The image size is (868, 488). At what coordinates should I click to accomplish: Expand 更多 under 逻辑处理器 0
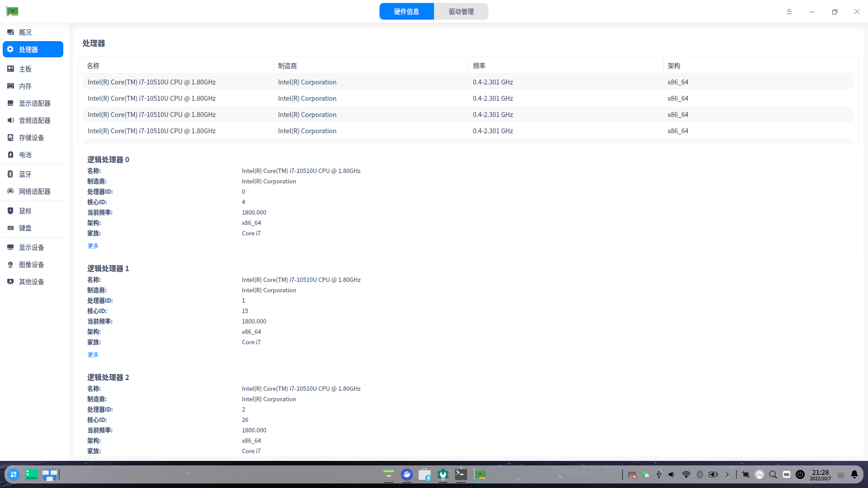pos(93,246)
